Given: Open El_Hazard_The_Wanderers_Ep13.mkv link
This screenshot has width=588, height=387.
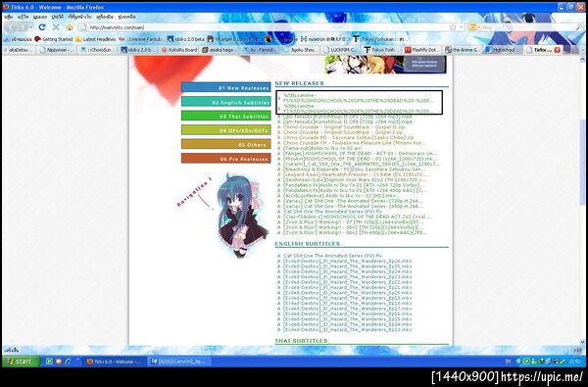Looking at the screenshot, I should click(x=347, y=329).
